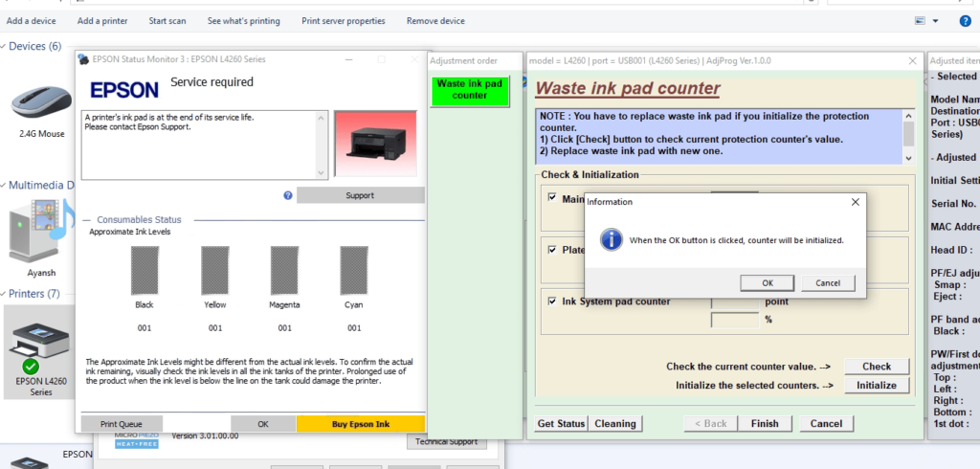The image size is (980, 469).
Task: Close the Information dialog
Action: coord(855,201)
